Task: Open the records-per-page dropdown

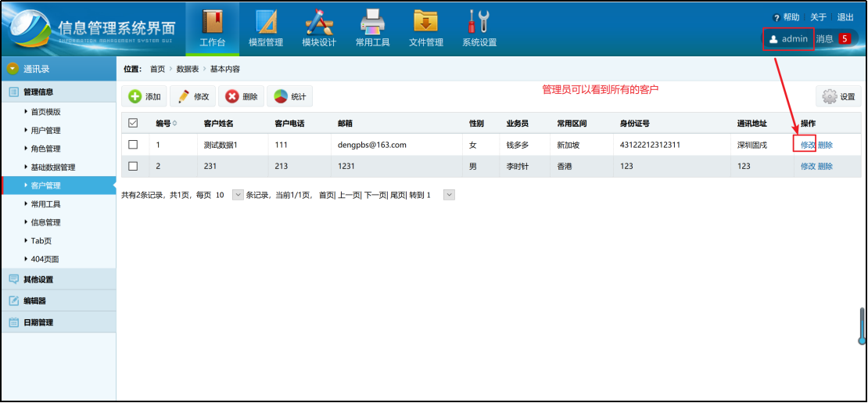Action: tap(238, 195)
